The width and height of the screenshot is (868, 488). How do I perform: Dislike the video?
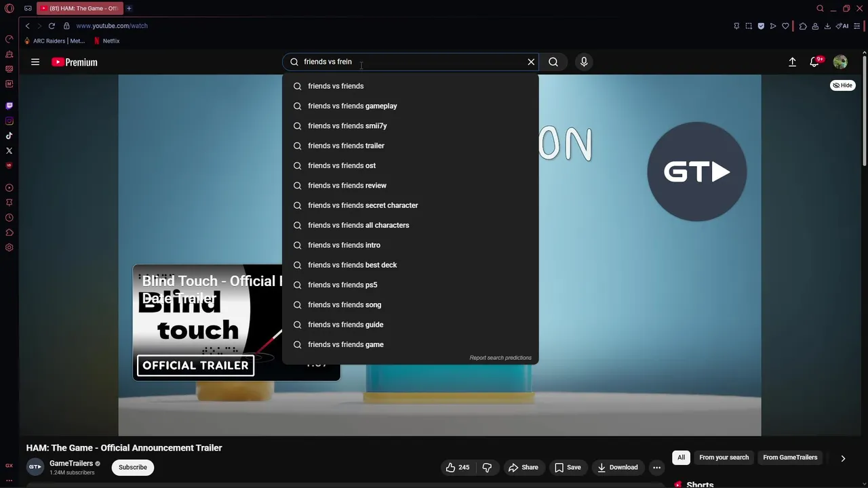pos(487,467)
